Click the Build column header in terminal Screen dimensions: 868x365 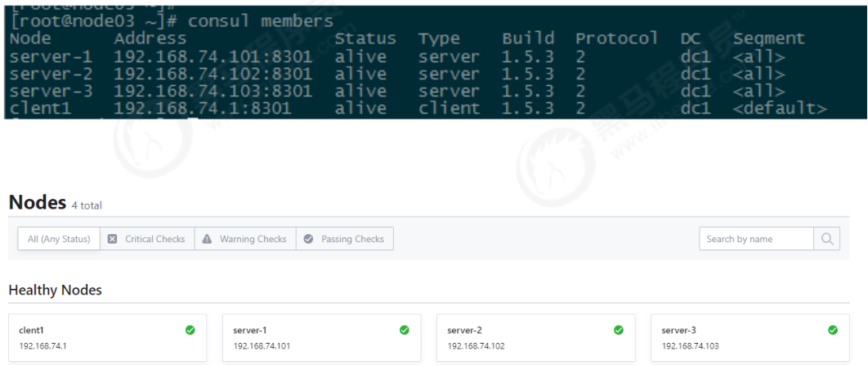(x=528, y=38)
